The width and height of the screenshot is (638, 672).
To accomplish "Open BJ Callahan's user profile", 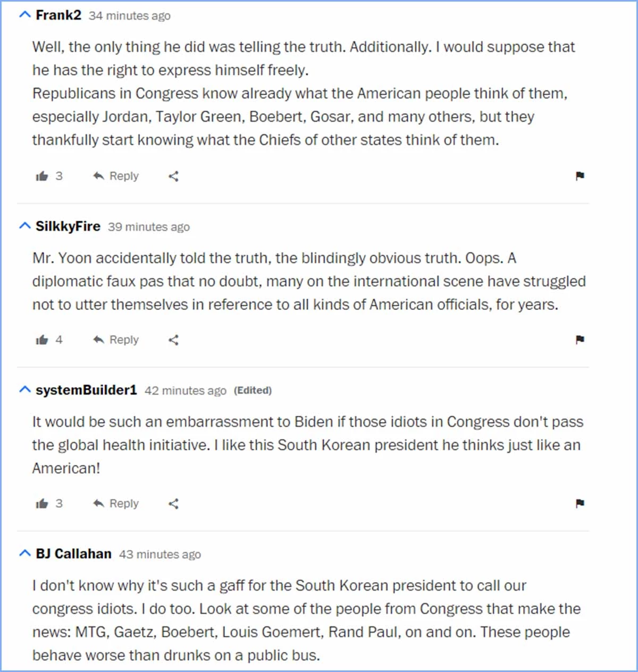I will click(73, 553).
